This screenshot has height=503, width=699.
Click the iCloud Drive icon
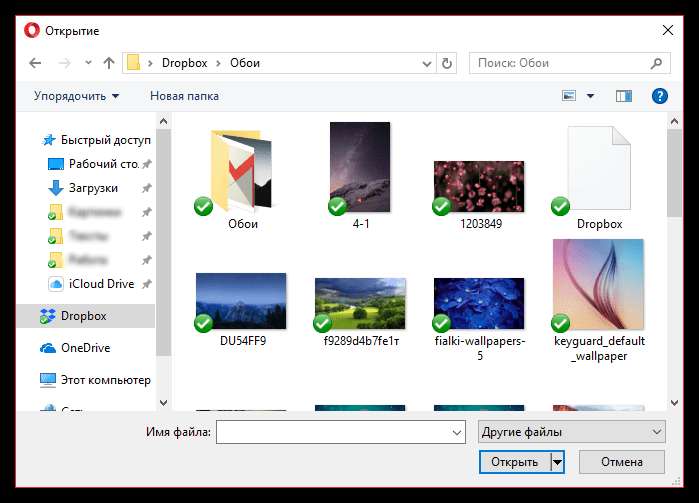pos(56,284)
